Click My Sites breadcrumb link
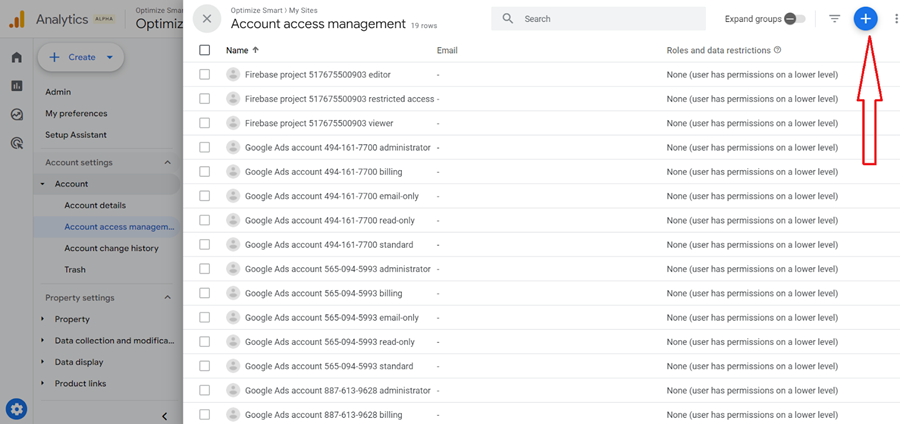The height and width of the screenshot is (424, 900). [304, 10]
